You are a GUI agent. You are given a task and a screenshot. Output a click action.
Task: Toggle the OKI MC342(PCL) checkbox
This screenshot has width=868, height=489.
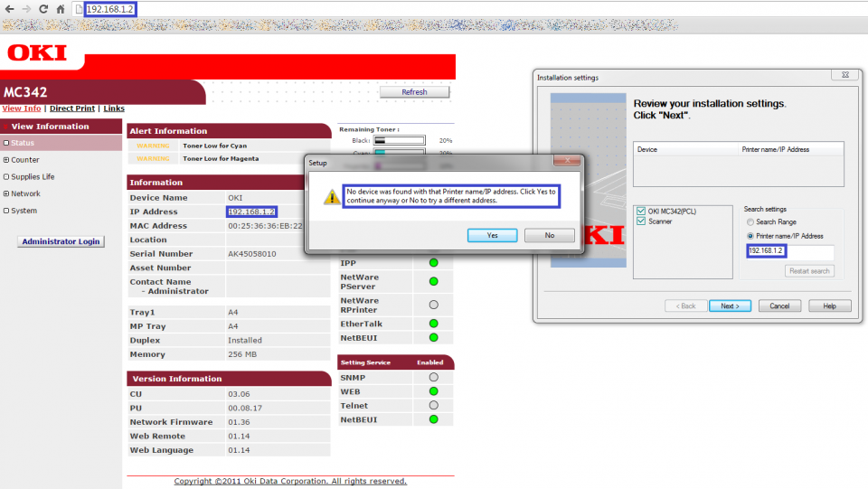tap(641, 211)
